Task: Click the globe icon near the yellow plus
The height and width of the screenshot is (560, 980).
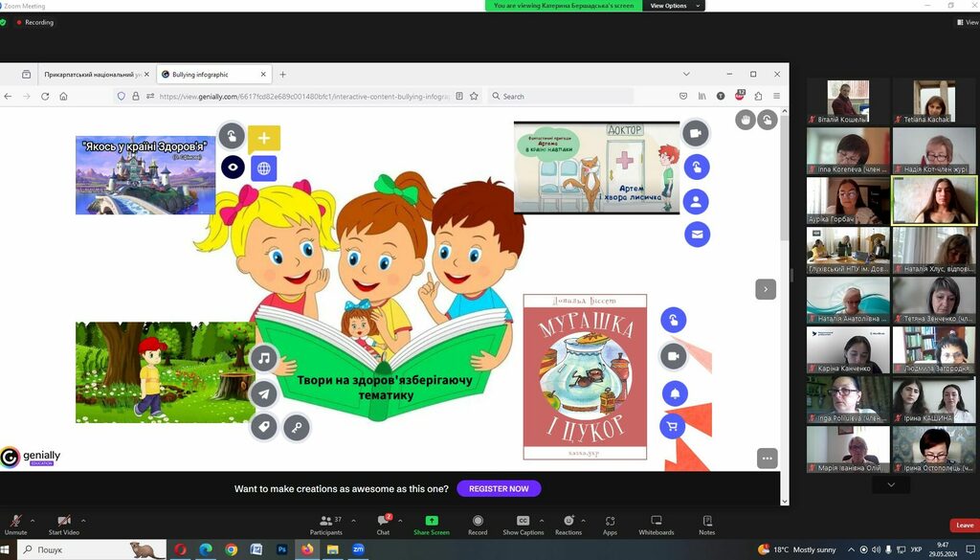Action: pyautogui.click(x=263, y=168)
